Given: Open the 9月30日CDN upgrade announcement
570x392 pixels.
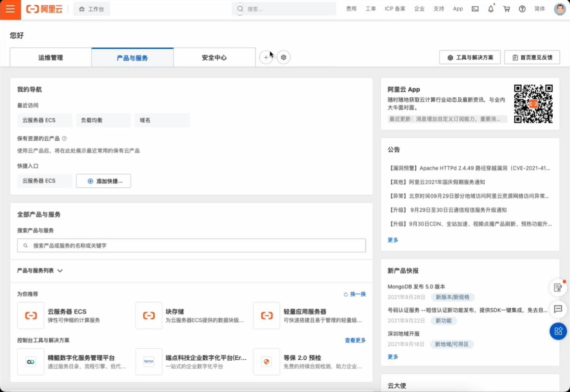Looking at the screenshot, I should [470, 224].
